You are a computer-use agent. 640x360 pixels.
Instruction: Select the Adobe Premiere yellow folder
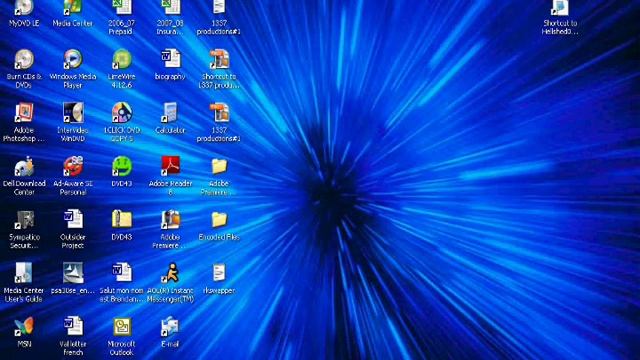pyautogui.click(x=219, y=166)
